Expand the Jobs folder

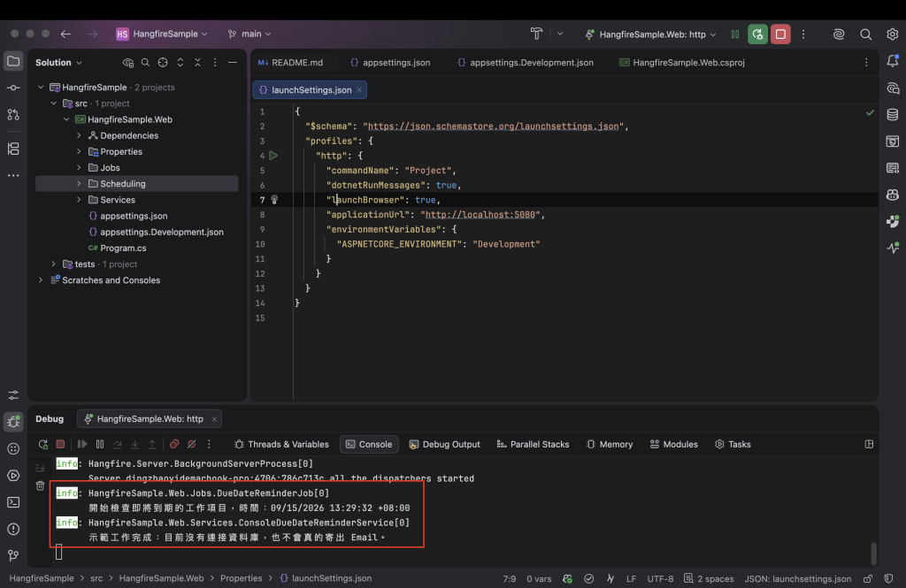79,167
